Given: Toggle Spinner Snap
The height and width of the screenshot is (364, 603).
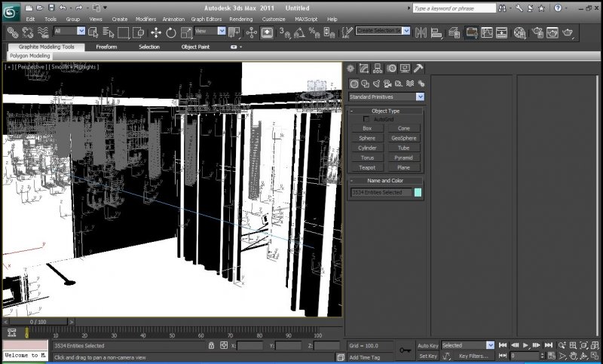Looking at the screenshot, I should pos(329,32).
